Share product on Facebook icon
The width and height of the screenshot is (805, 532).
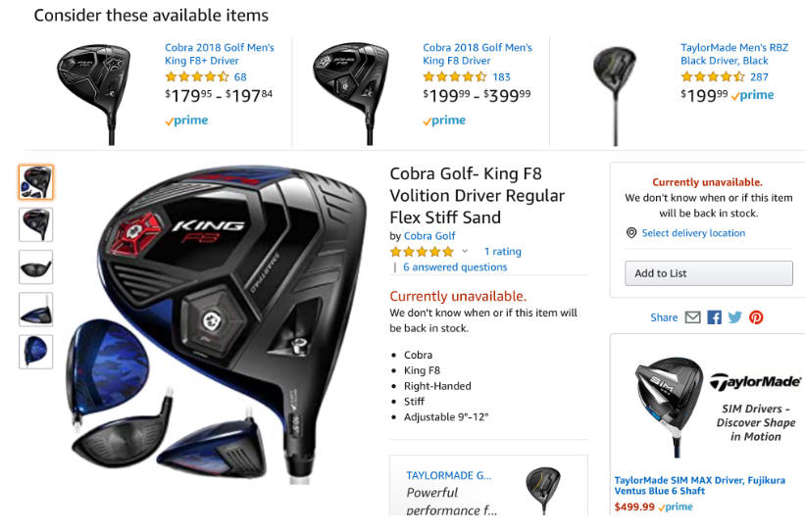click(714, 317)
